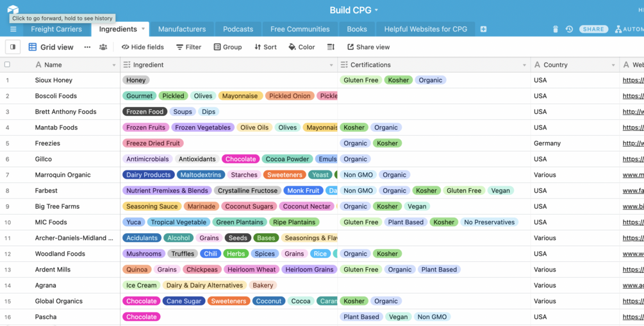
Task: Click row number 10 for MIC Foods
Action: click(8, 222)
